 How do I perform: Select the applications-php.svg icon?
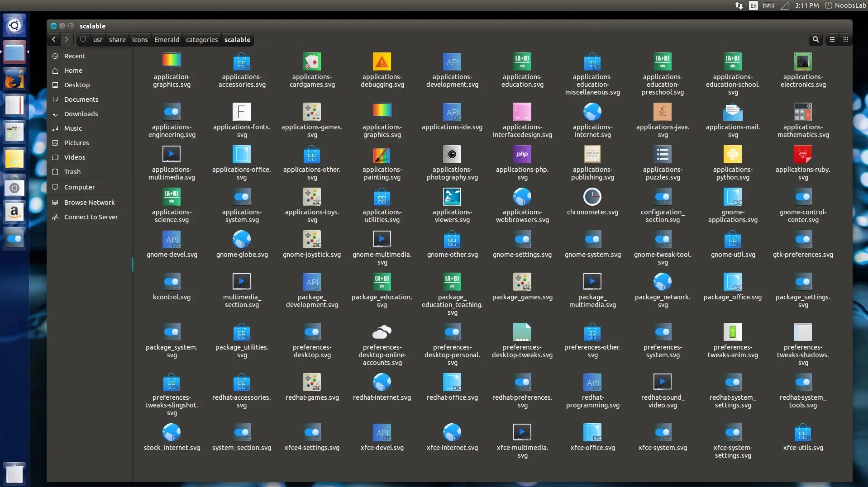(x=522, y=154)
